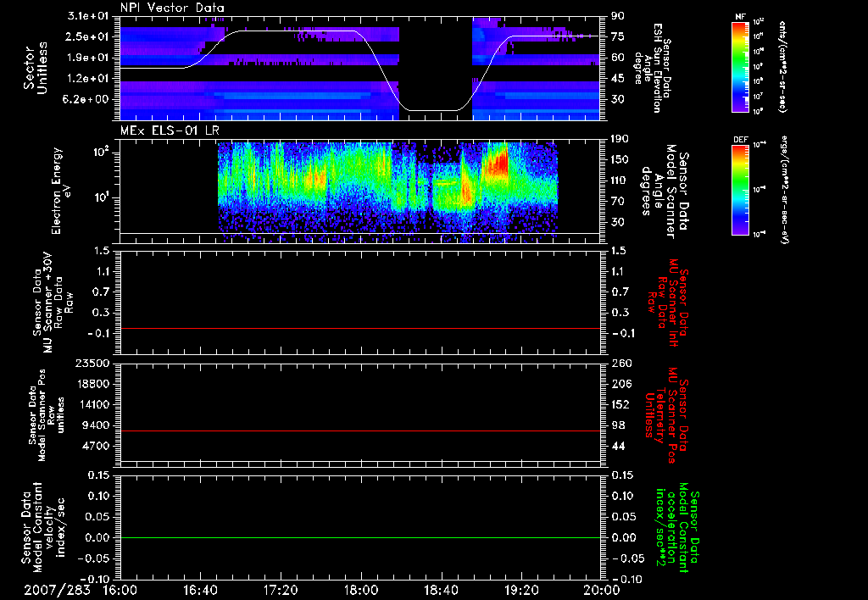Click the 16:40 time tick label
This screenshot has height=600, width=868.
point(200,590)
